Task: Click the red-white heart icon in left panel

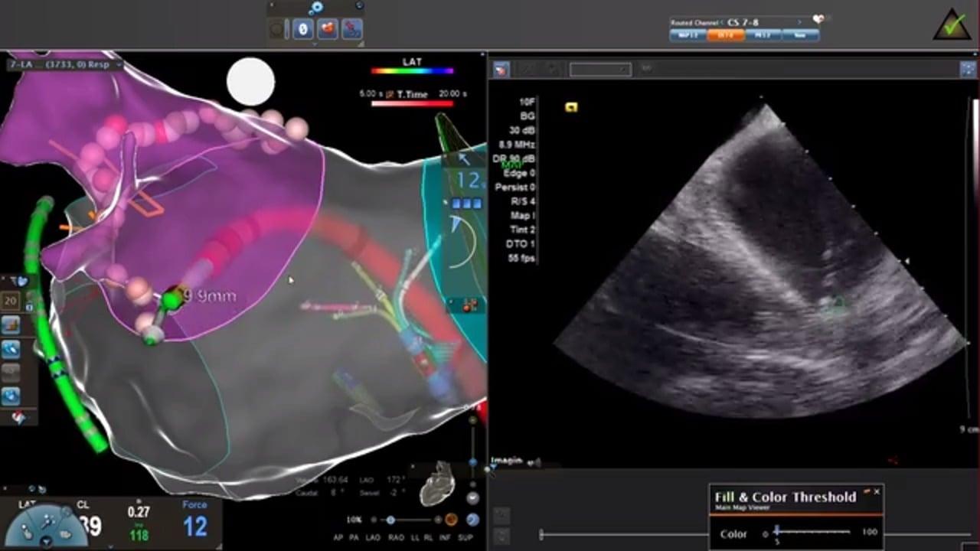Action: 17,417
